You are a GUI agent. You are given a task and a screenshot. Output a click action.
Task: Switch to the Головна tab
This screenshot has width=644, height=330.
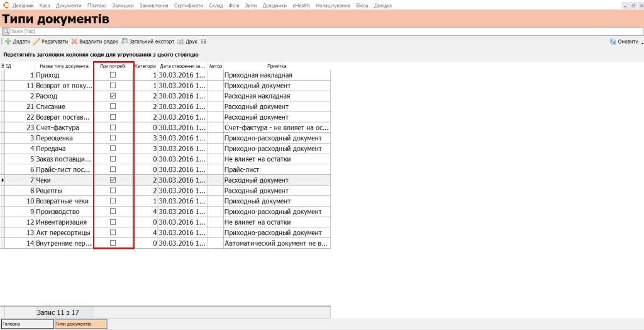point(27,324)
